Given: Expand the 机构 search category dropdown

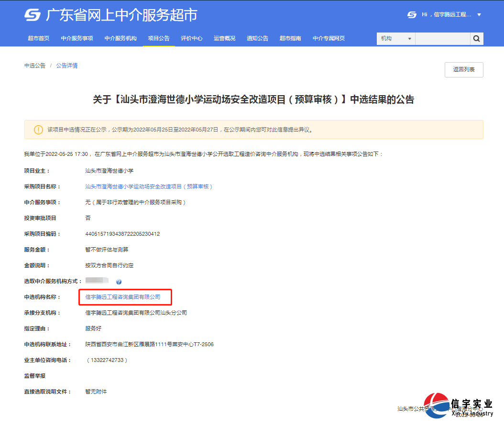Looking at the screenshot, I should click(395, 38).
